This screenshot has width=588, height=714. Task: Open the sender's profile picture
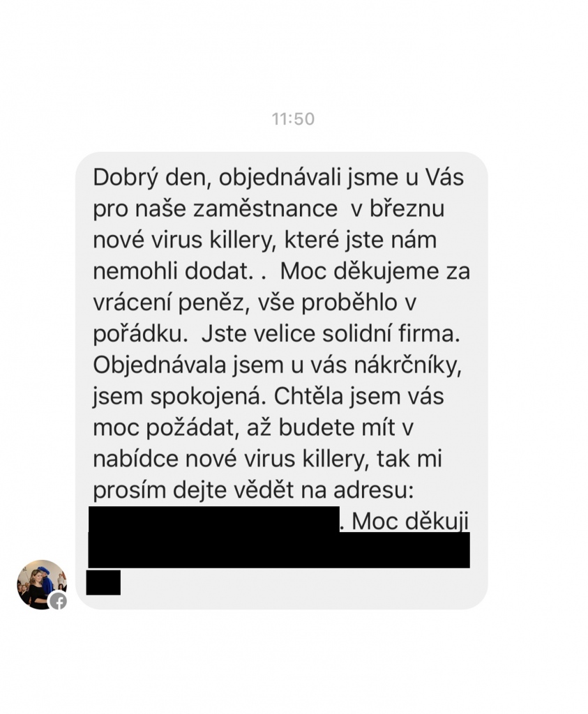pyautogui.click(x=42, y=584)
